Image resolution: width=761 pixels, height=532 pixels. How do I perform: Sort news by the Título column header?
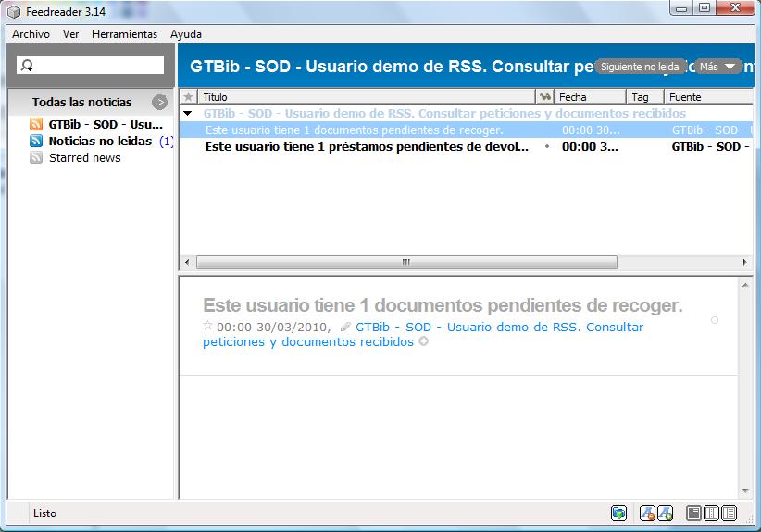pyautogui.click(x=367, y=97)
